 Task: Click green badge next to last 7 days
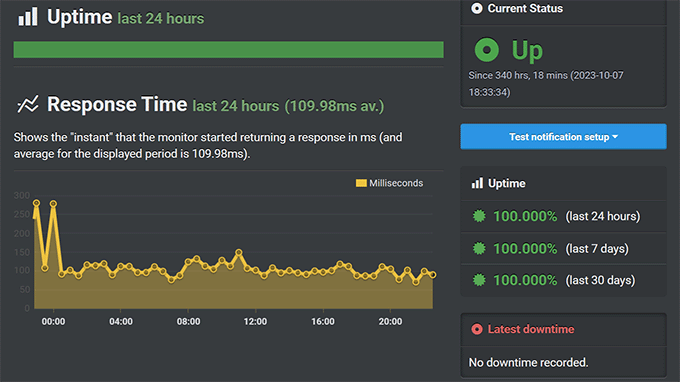pyautogui.click(x=479, y=248)
